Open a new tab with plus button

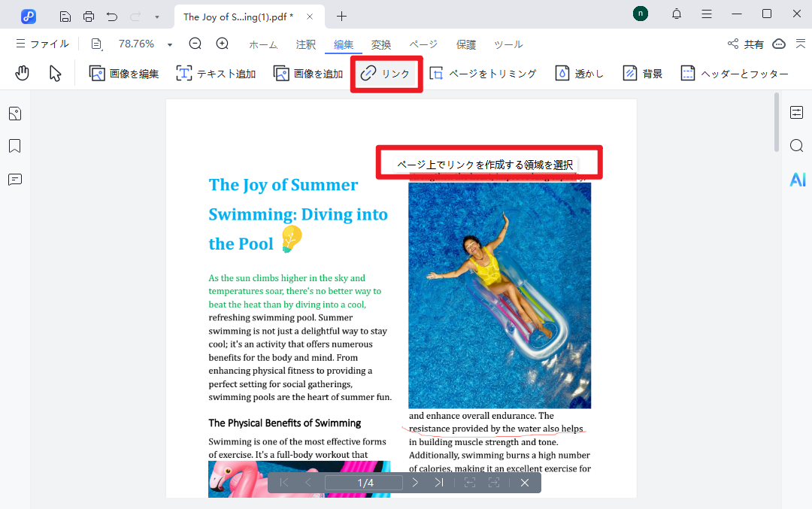[342, 17]
